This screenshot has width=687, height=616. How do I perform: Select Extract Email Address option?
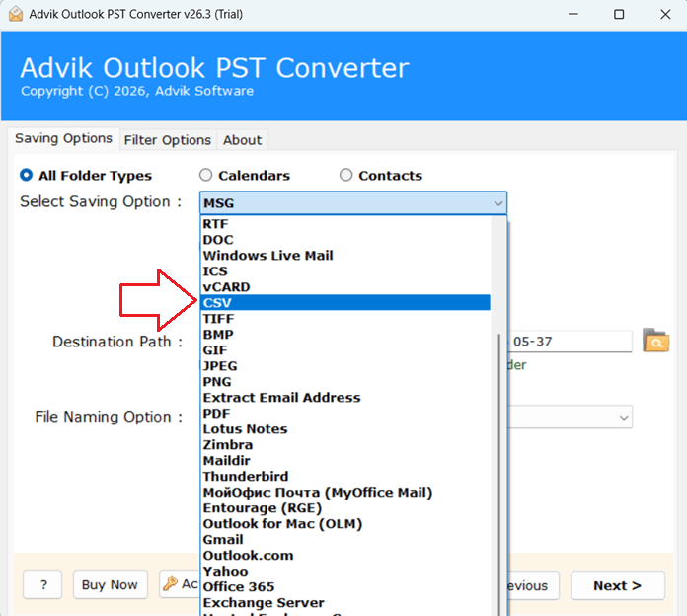point(345,398)
